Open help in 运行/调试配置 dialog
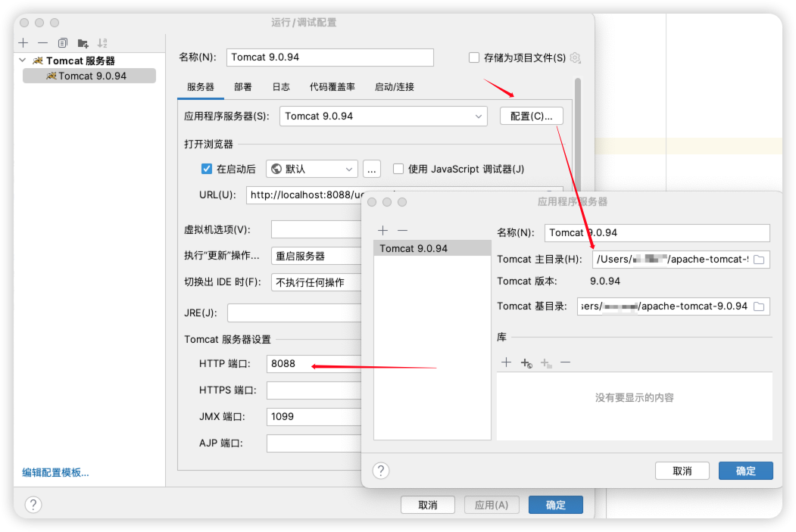This screenshot has height=532, width=796. 33,505
